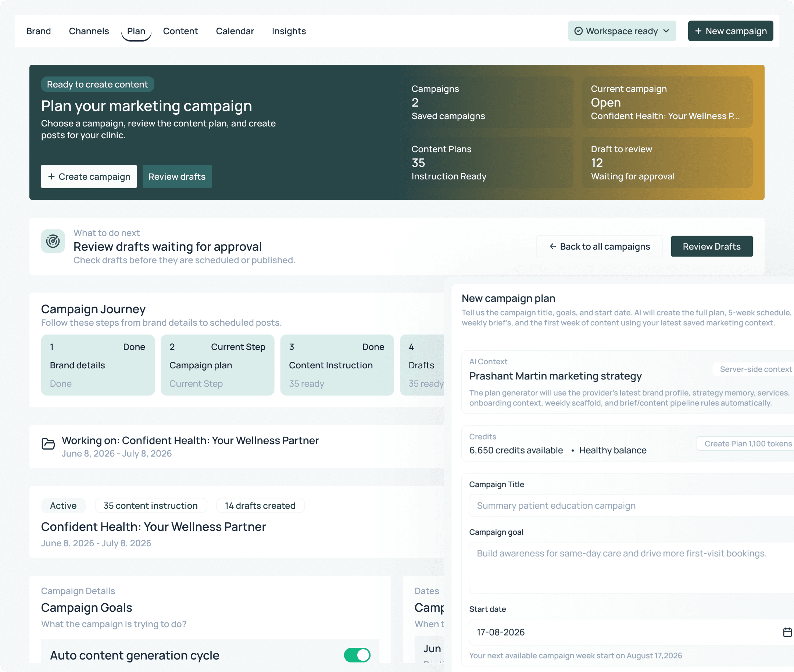Click Review drafts in the dark banner
Screen dimensions: 794x672
[x=177, y=176]
